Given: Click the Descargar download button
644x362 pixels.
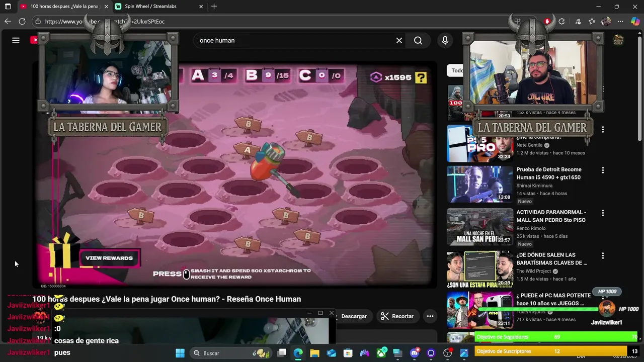Looking at the screenshot, I should [x=354, y=316].
